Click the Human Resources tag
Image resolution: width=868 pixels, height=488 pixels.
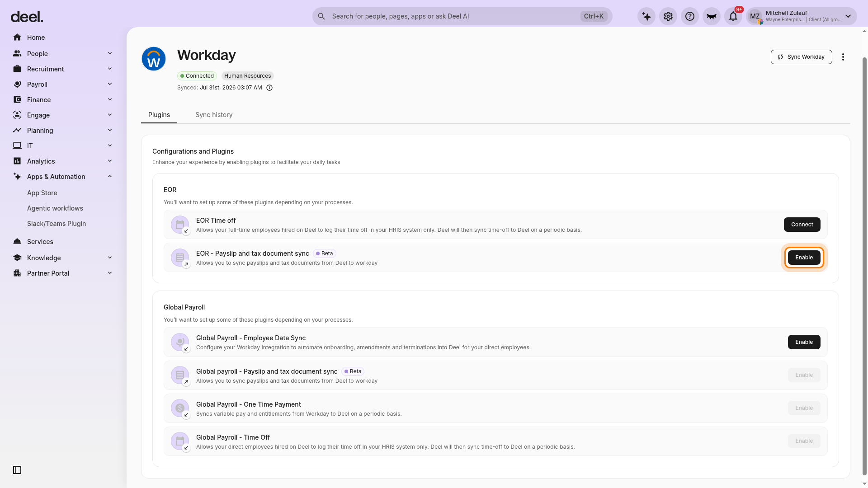pyautogui.click(x=248, y=76)
